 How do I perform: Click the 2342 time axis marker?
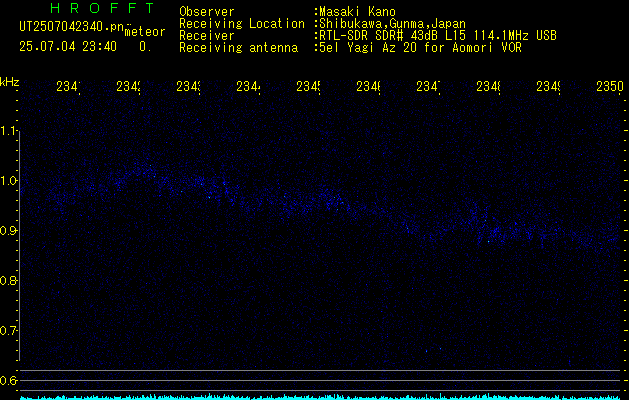click(129, 86)
